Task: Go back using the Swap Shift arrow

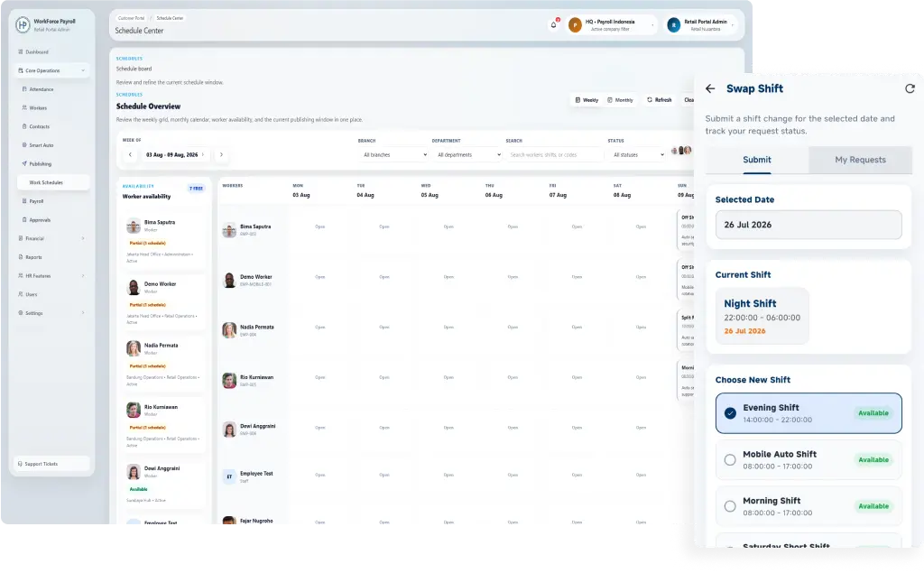Action: click(x=710, y=88)
